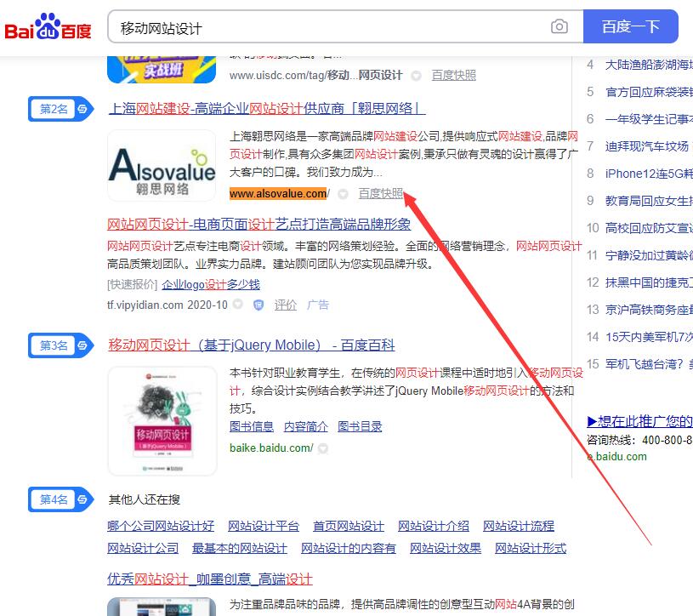This screenshot has width=693, height=616.
Task: Click the 评价 link
Action: tap(286, 305)
